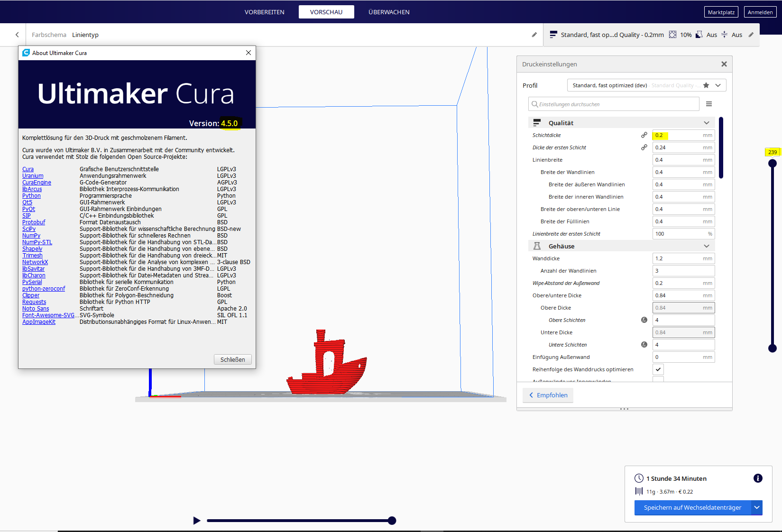This screenshot has height=532, width=782.
Task: Click the support settings icon showing Aus
Action: (x=699, y=34)
